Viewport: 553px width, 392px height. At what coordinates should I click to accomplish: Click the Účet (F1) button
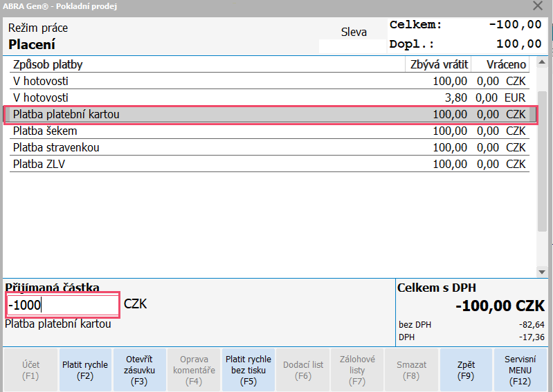pyautogui.click(x=30, y=370)
